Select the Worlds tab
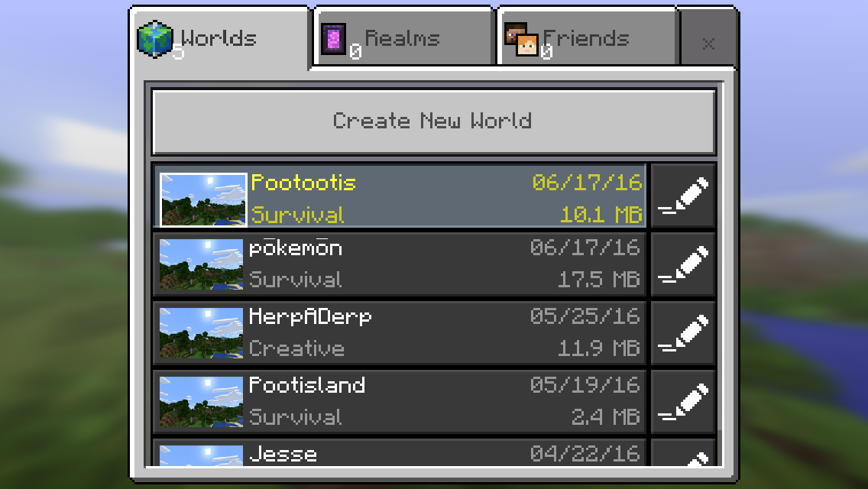868x489 pixels. pyautogui.click(x=220, y=39)
